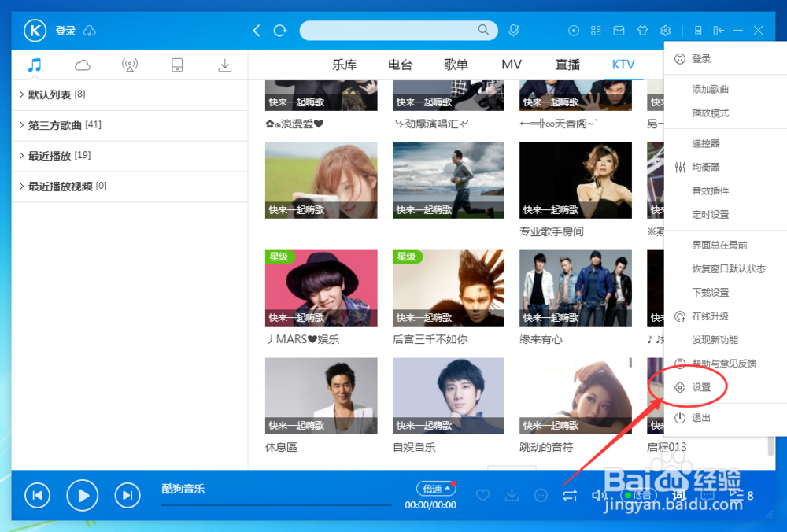Open the 倍速 speed dropdown
787x532 pixels.
click(x=436, y=489)
